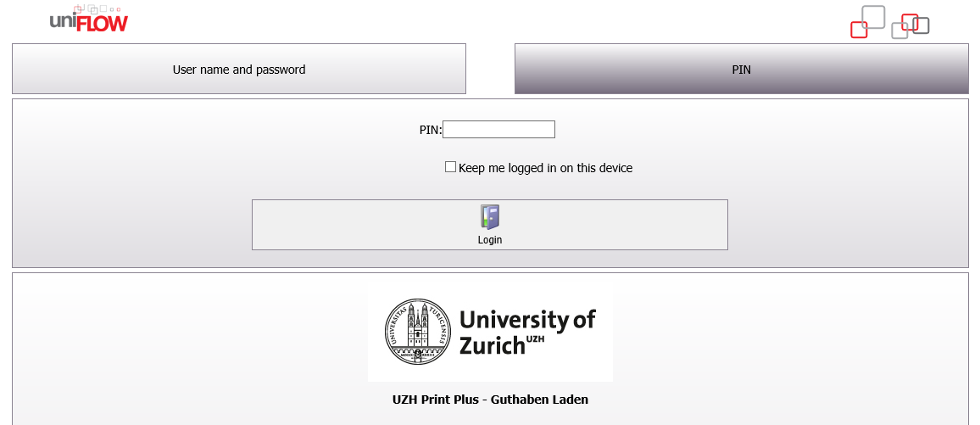The height and width of the screenshot is (425, 980).
Task: Click the uniFLOW logo
Action: pos(88,20)
